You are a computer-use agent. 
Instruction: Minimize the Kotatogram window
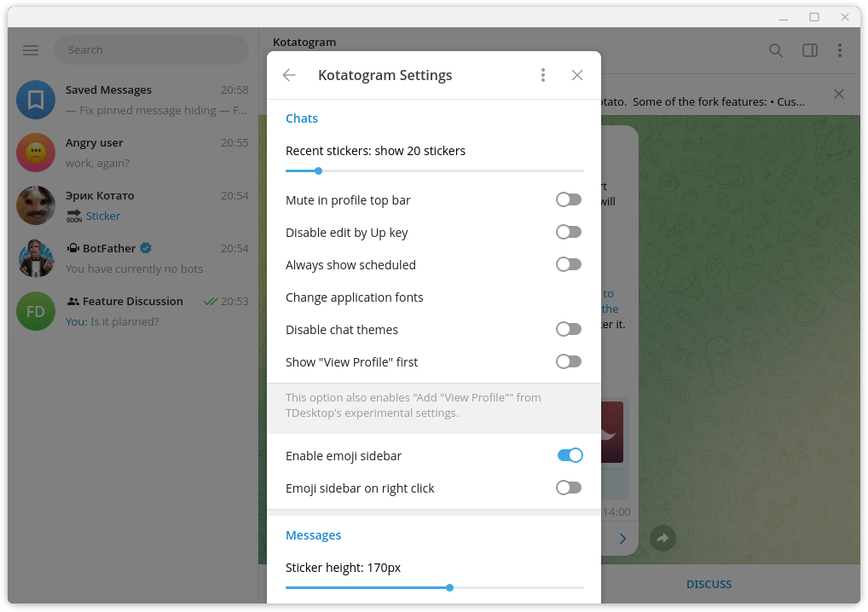click(784, 18)
